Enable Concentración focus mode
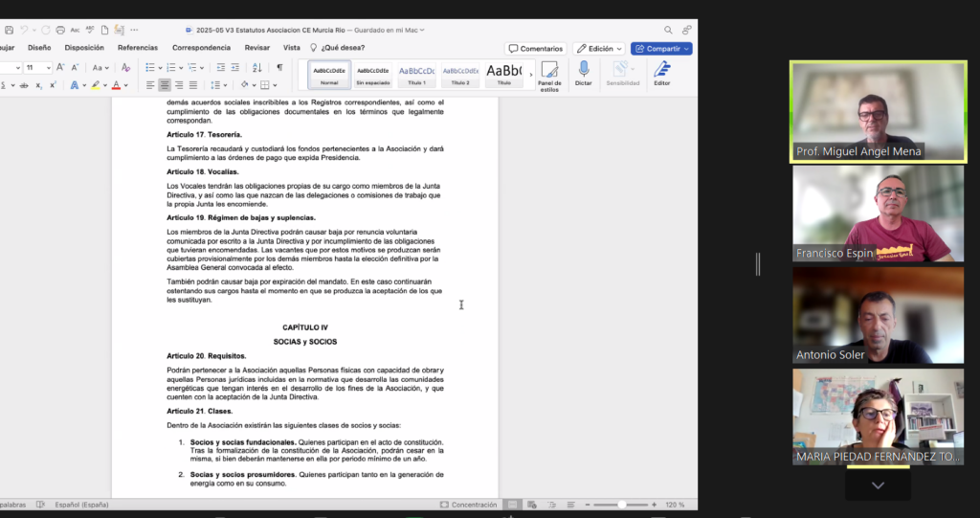 pyautogui.click(x=468, y=505)
